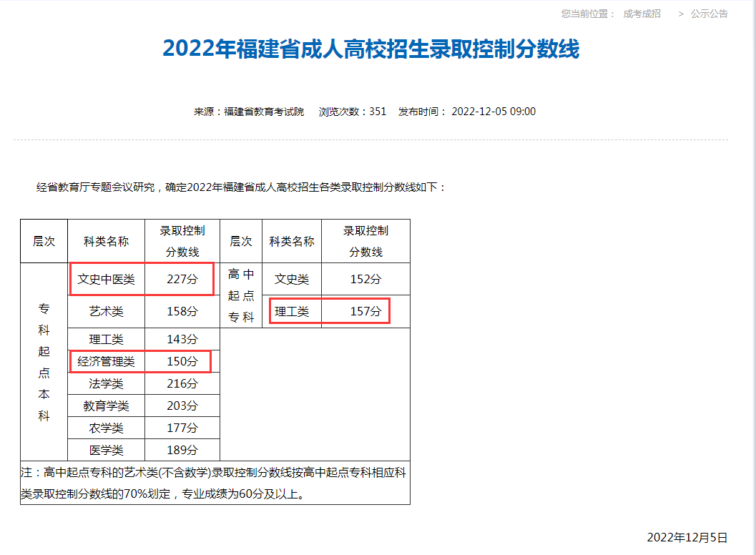
Task: Click the 高中起点专科 level cell
Action: click(241, 295)
